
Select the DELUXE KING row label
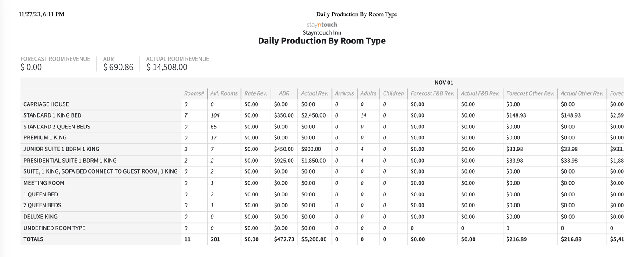point(40,217)
